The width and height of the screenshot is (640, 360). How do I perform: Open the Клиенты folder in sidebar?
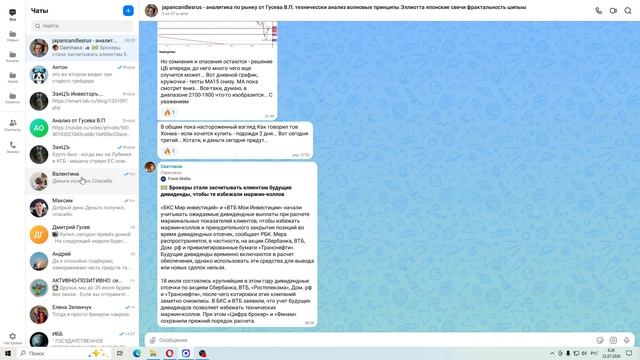pos(13,98)
